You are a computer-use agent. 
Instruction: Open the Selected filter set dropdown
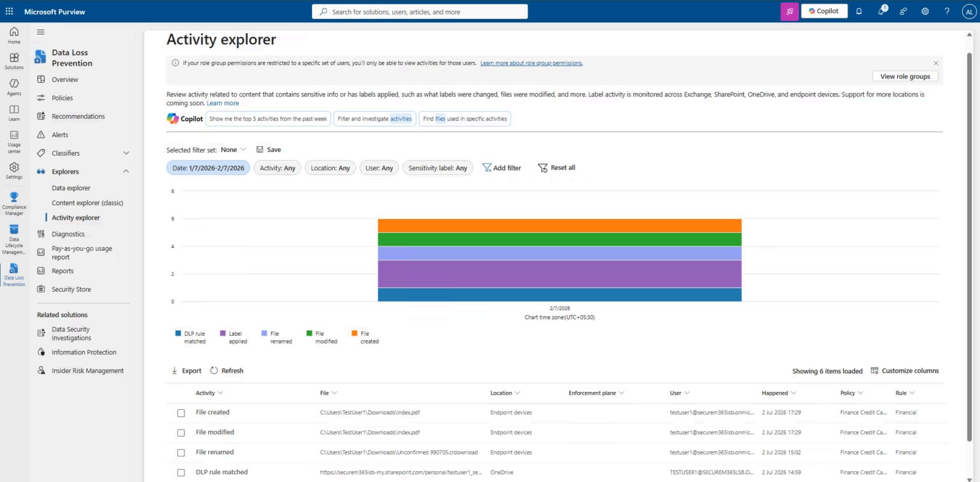tap(234, 149)
